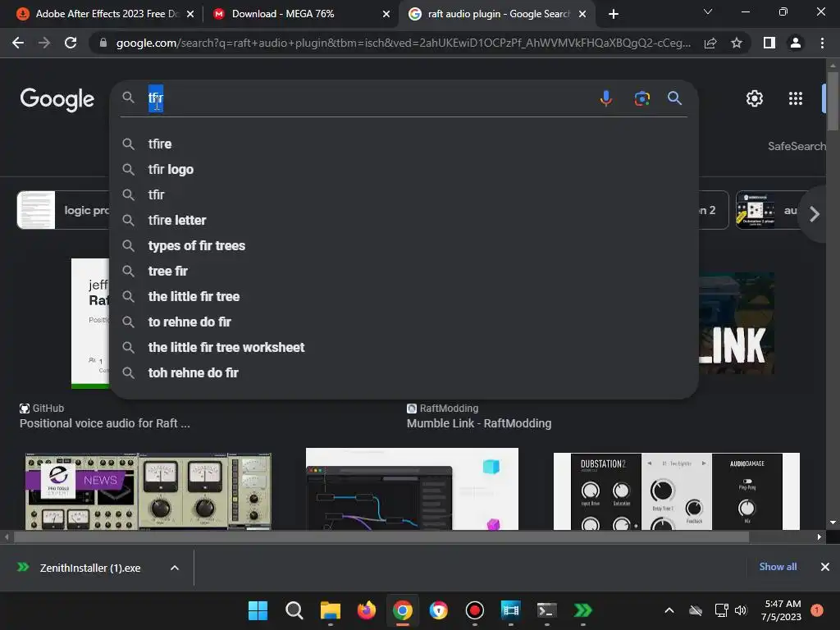Click the horizontal page scrollbar
Viewport: 840px width, 630px height.
[x=381, y=536]
